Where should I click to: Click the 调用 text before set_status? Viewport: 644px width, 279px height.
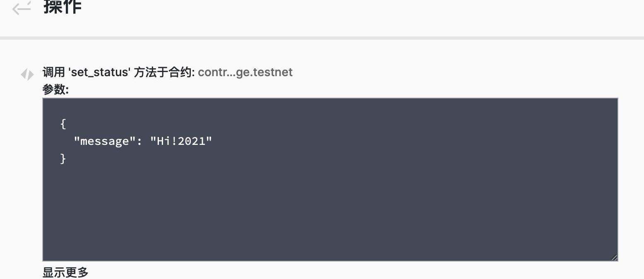coord(54,72)
